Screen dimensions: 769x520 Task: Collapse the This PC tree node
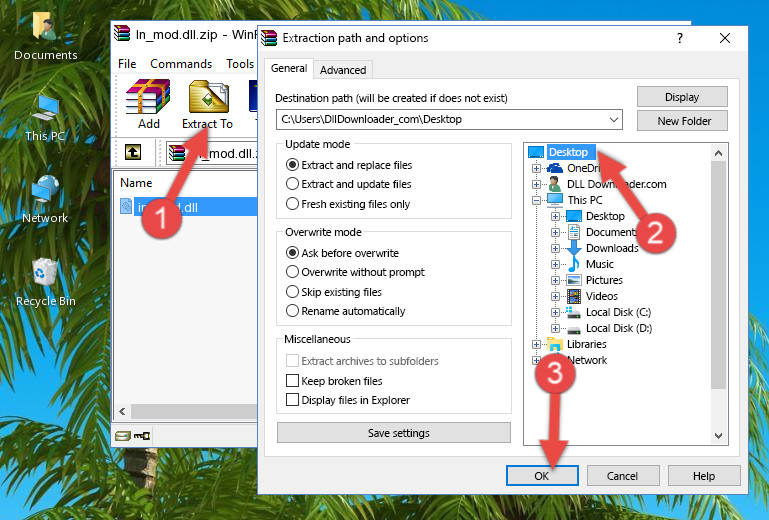point(536,201)
